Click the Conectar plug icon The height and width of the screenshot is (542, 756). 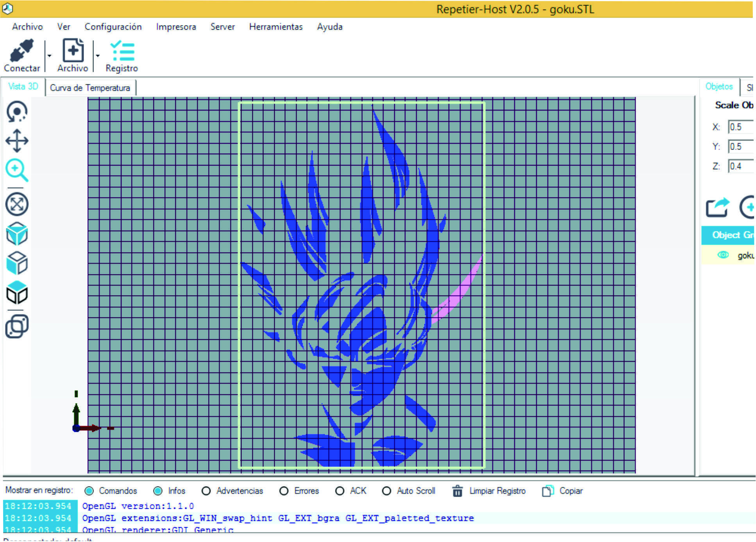tap(21, 51)
